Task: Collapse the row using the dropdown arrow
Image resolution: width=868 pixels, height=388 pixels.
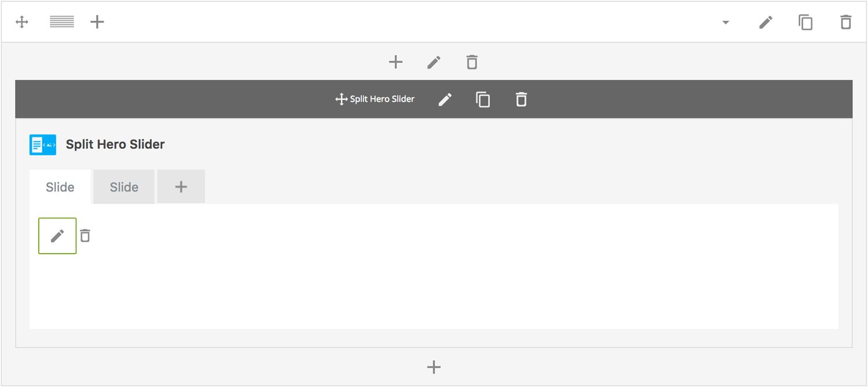Action: point(726,23)
